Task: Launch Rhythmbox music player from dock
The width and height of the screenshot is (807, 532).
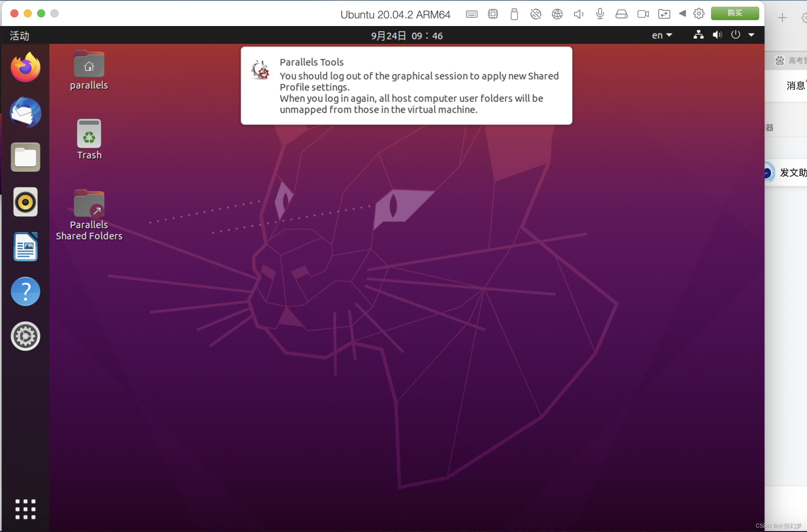Action: tap(25, 202)
